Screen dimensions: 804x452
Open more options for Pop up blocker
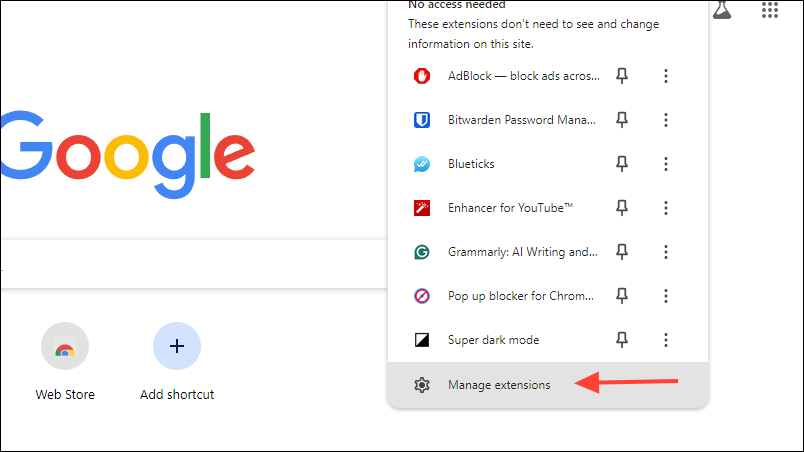coord(666,296)
